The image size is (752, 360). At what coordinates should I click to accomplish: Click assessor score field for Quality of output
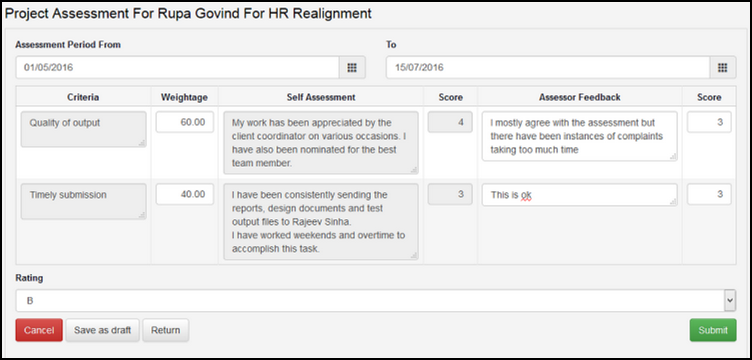tap(709, 122)
